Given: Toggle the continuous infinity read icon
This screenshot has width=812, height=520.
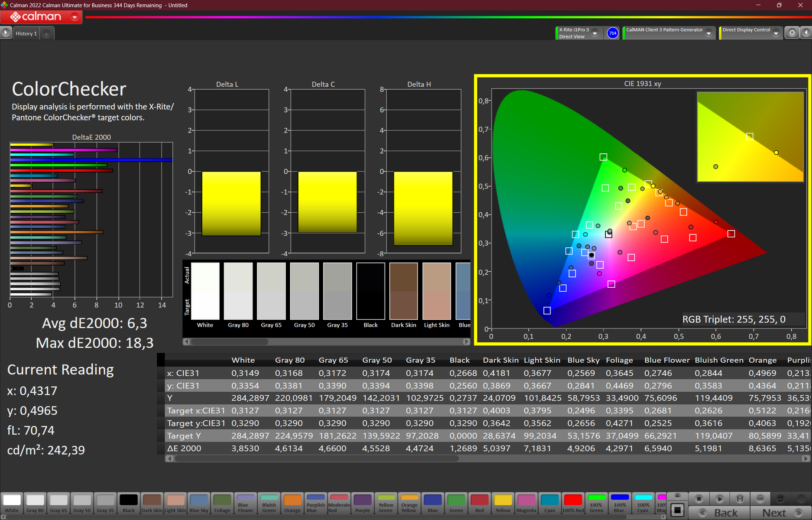Looking at the screenshot, I should 760,499.
